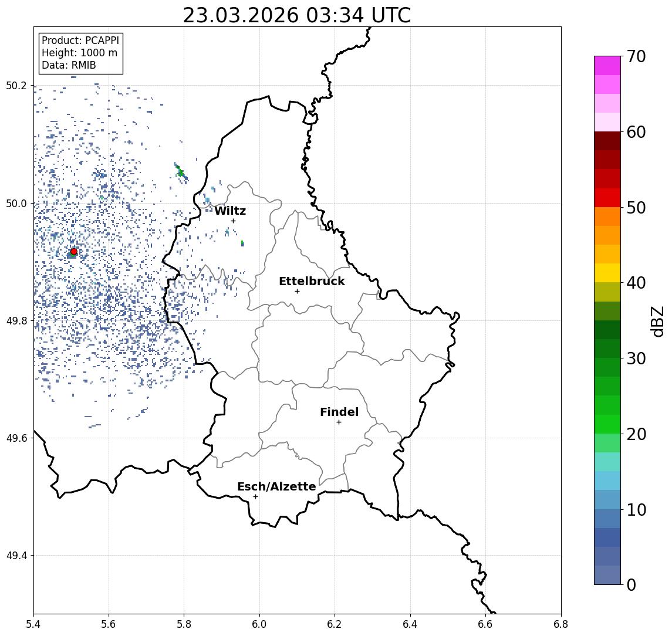Click the longitude tick label 6.0
The width and height of the screenshot is (672, 636).
[259, 624]
